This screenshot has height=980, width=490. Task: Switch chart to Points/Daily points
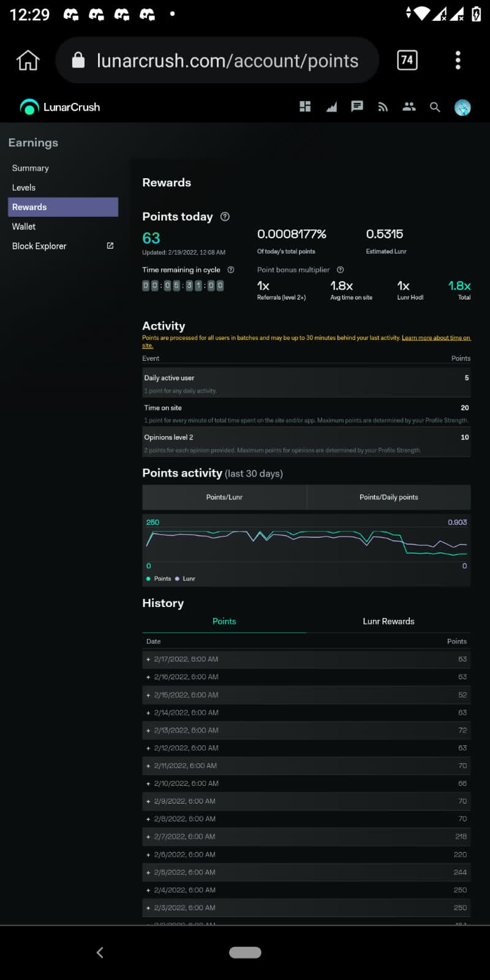pos(389,497)
